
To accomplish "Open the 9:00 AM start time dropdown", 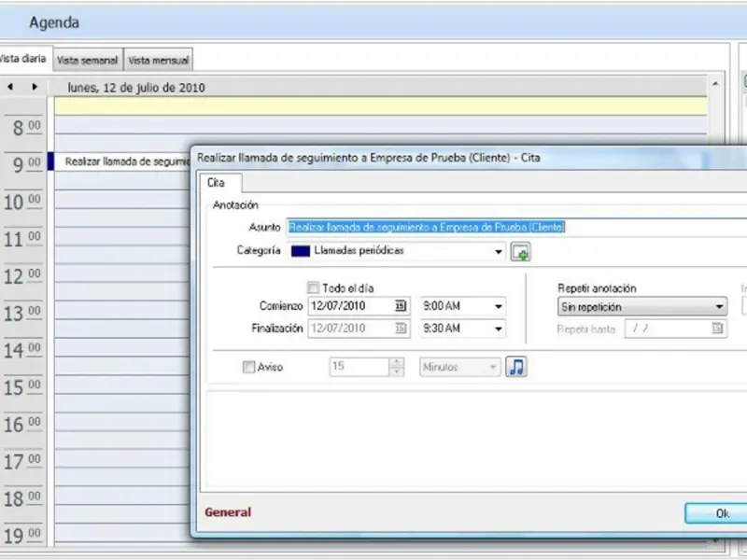I will coord(499,306).
